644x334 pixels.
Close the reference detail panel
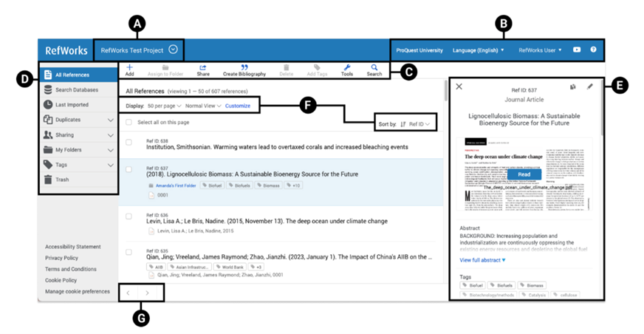point(459,86)
